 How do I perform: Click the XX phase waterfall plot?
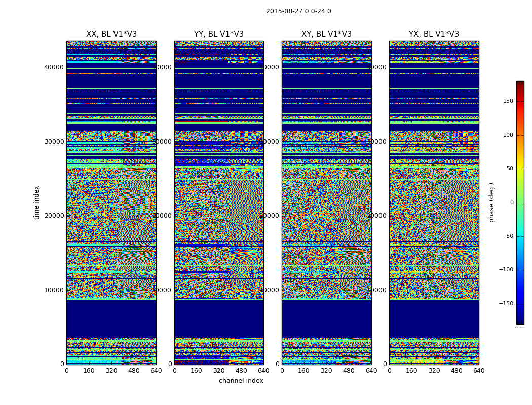tap(111, 202)
